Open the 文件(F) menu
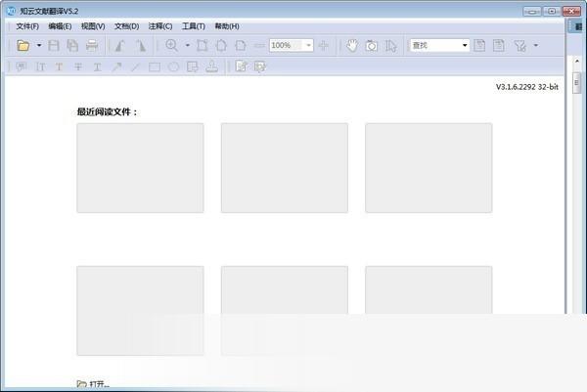Screen dimensions: 587x392 27,26
